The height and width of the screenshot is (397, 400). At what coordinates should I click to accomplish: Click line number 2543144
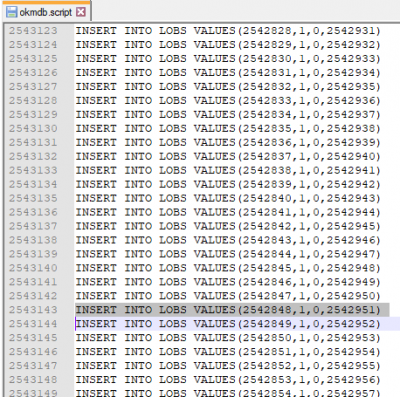(x=33, y=324)
